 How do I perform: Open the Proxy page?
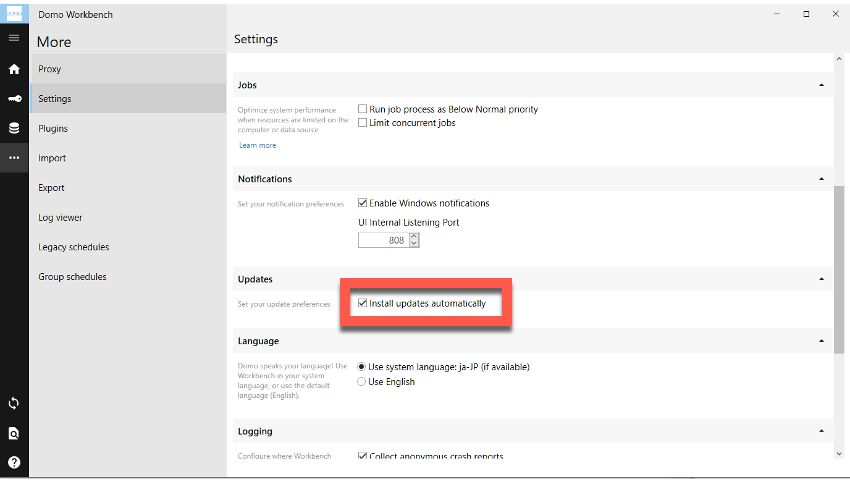128,69
